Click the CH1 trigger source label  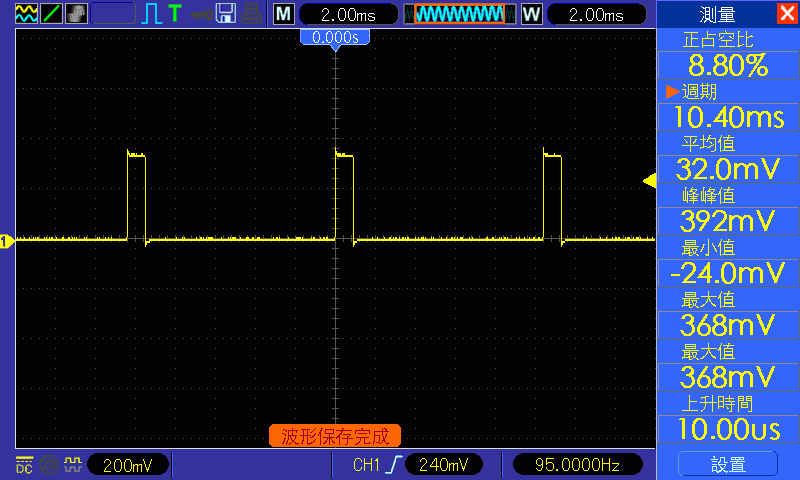[x=366, y=465]
